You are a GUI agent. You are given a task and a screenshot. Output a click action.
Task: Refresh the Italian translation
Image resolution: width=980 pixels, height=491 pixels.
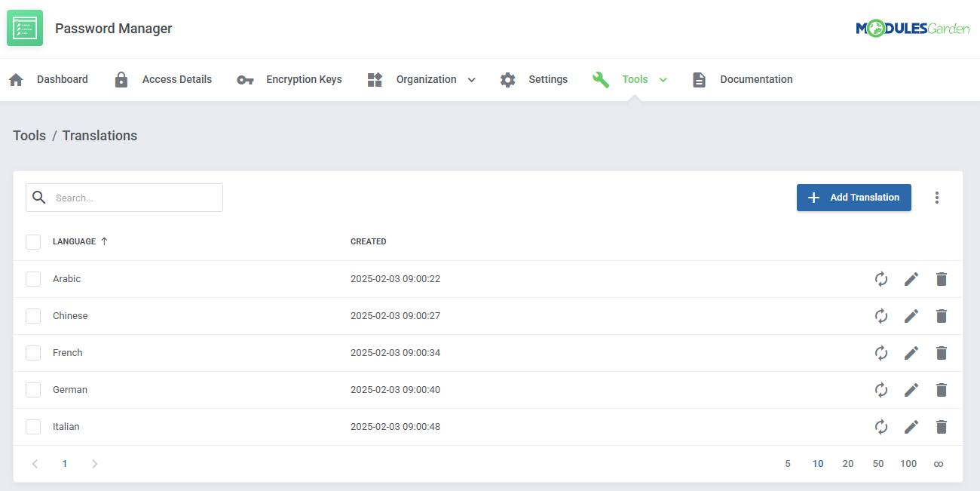click(x=881, y=427)
